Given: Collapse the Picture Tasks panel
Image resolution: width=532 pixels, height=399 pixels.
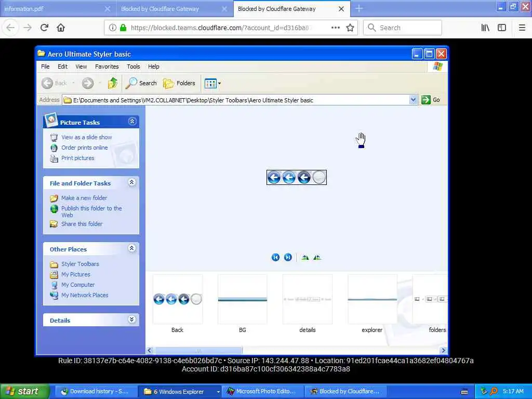Looking at the screenshot, I should (x=132, y=122).
